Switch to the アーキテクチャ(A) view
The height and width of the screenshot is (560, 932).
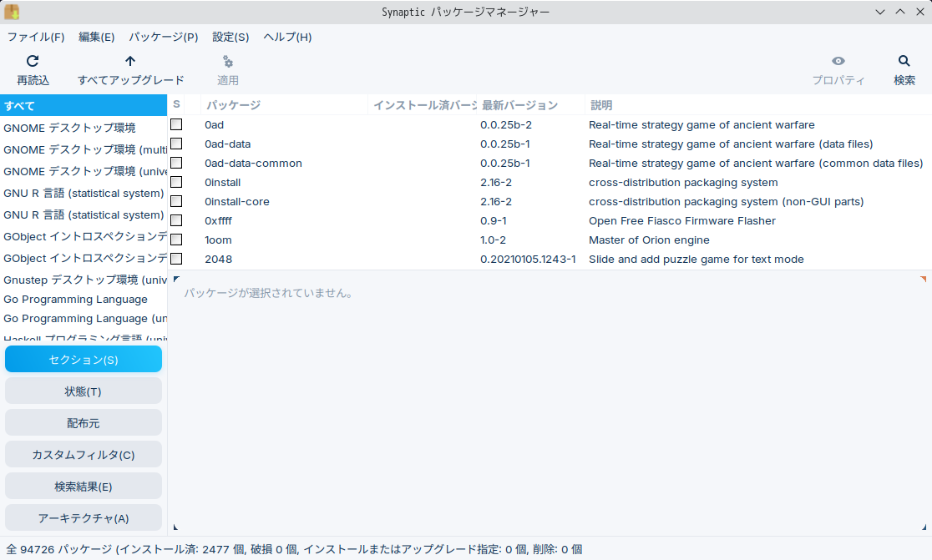coord(83,517)
